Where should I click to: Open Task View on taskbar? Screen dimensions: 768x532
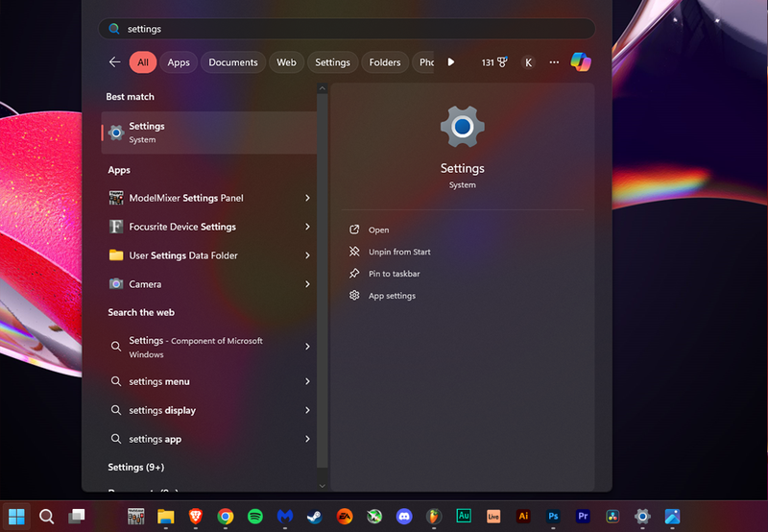77,516
